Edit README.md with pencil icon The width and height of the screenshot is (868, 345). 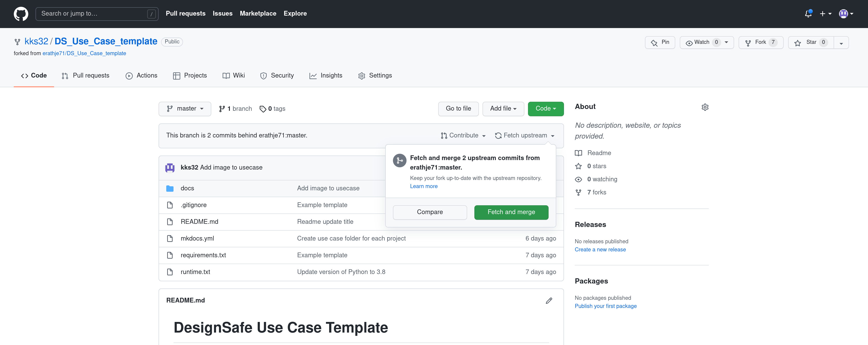pos(549,300)
